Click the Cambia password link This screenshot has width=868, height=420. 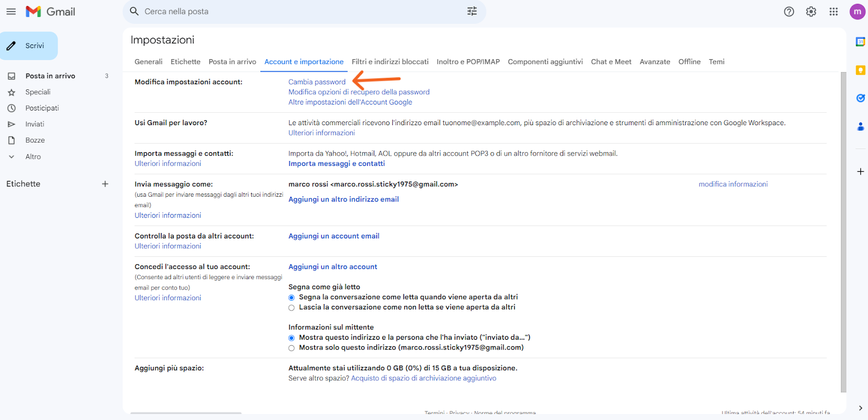pos(317,82)
